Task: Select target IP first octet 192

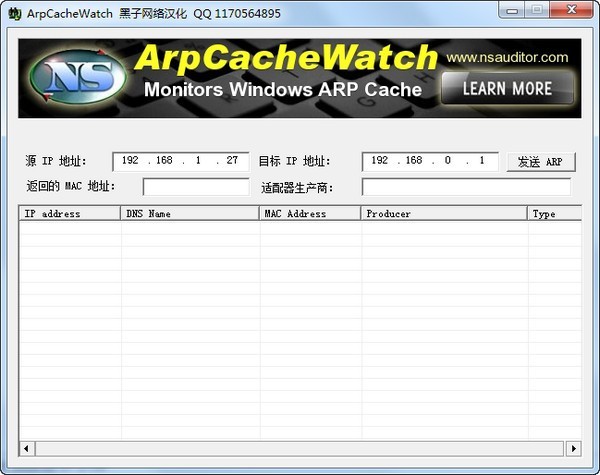Action: [380, 160]
